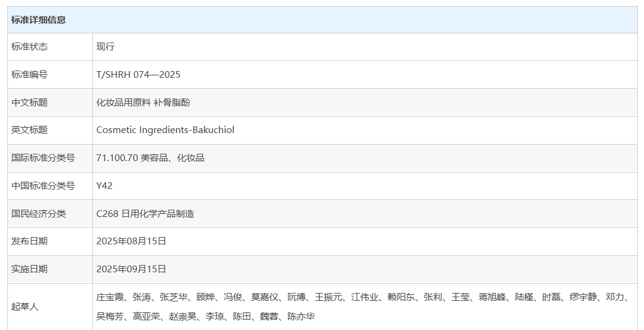Select the 现行 status value

click(105, 47)
